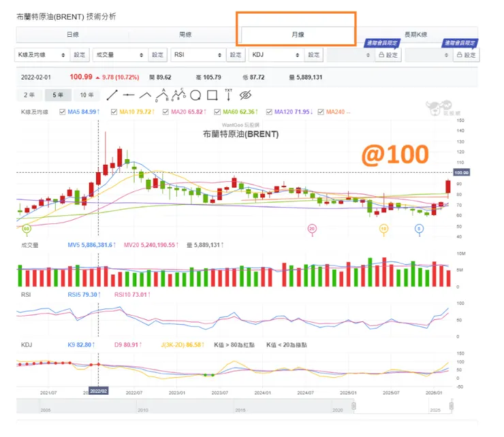Click the blue 5 marker on chart
The height and width of the screenshot is (437, 504).
[419, 229]
